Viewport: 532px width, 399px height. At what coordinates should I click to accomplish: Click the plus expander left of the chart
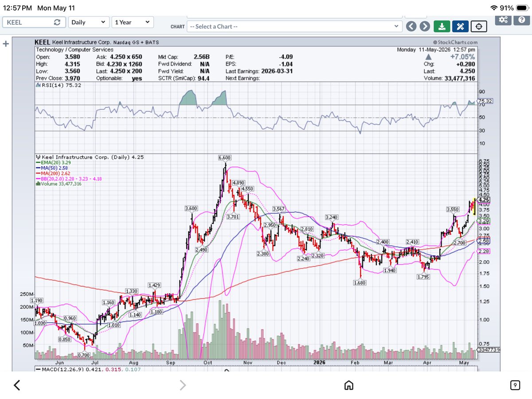coord(6,44)
